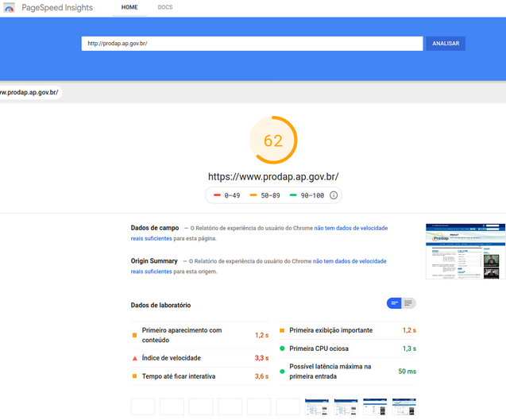Expand Tempo até ficar interativa metric
This screenshot has height=420, width=506.
[x=179, y=376]
